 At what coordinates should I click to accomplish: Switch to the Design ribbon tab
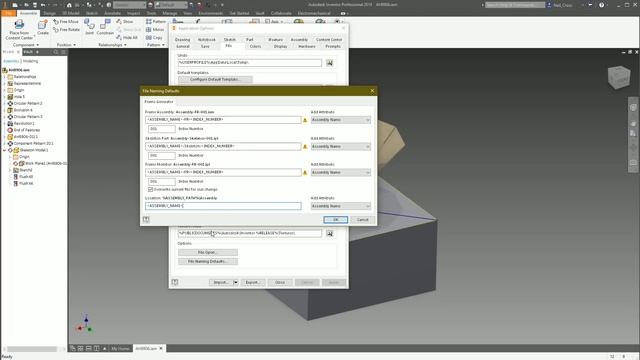49,13
